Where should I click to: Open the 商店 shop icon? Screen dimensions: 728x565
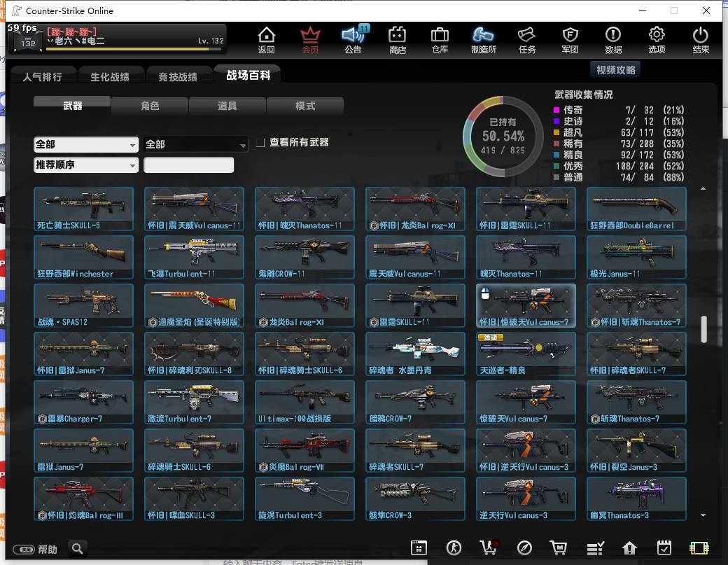[398, 39]
